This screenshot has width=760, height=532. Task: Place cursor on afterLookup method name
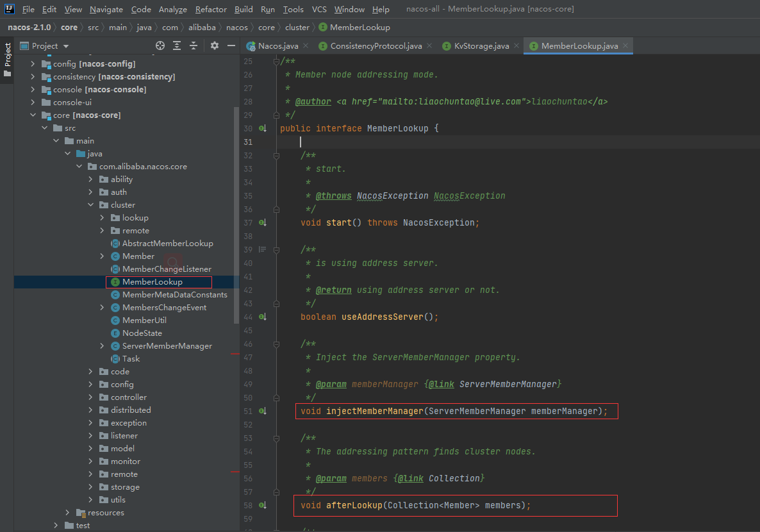click(354, 505)
